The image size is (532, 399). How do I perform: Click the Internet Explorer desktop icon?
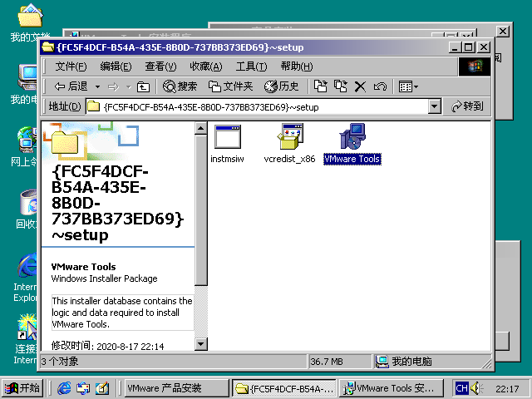[26, 277]
